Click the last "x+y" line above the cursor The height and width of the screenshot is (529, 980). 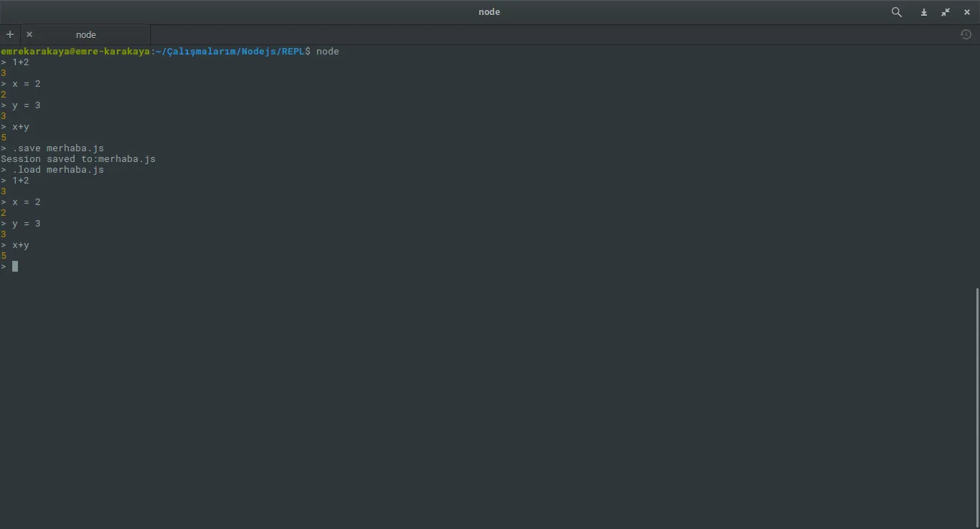(x=20, y=245)
